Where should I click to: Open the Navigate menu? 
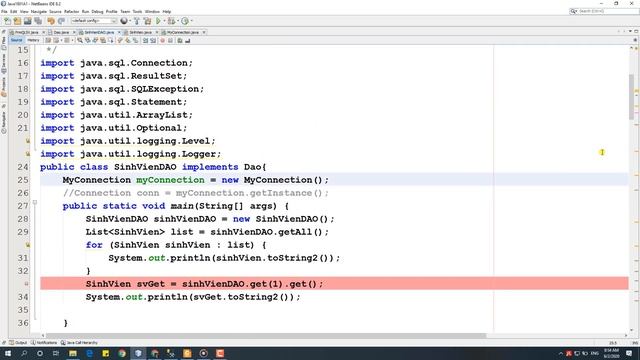click(x=39, y=11)
